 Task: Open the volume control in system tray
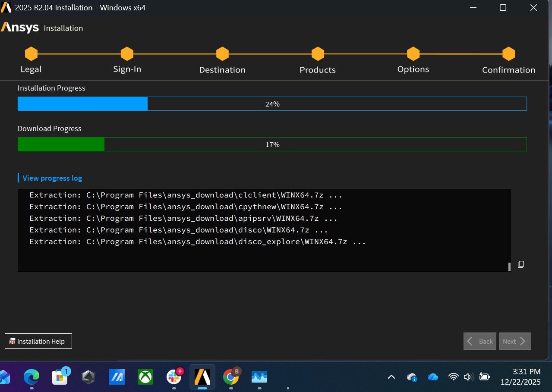468,377
